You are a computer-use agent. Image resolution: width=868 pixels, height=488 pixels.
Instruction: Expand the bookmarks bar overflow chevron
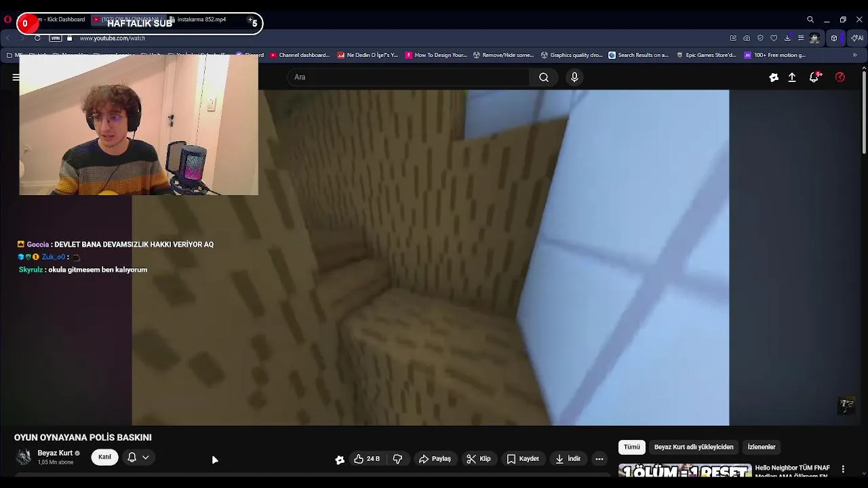click(x=854, y=55)
